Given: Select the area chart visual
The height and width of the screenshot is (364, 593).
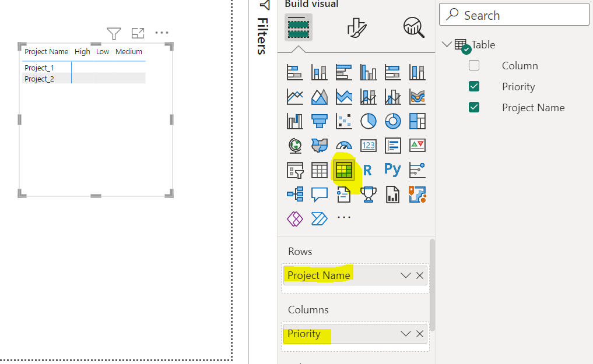Looking at the screenshot, I should tap(319, 97).
